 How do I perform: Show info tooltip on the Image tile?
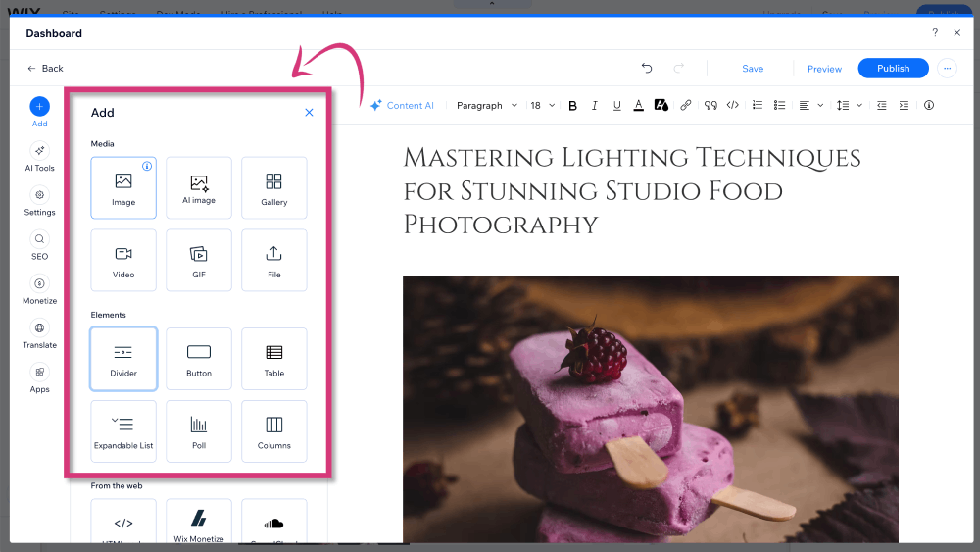147,166
